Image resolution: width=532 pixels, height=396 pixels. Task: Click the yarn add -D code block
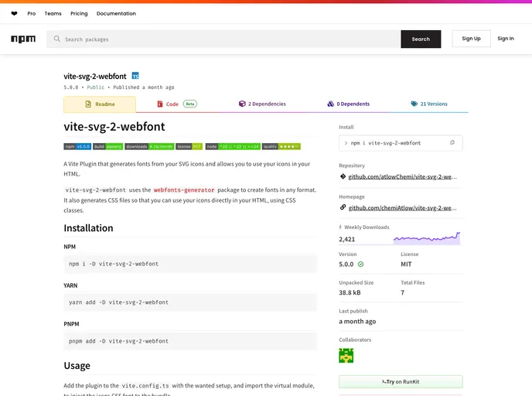tap(190, 302)
